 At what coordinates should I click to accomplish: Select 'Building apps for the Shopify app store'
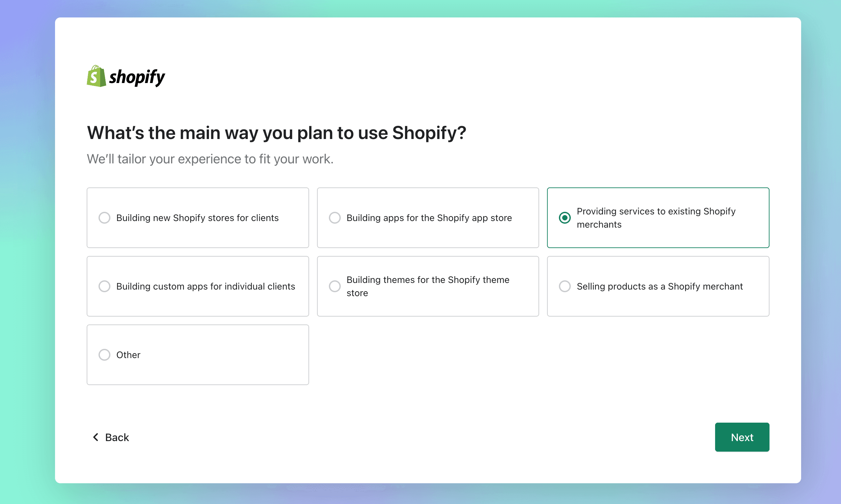point(428,217)
